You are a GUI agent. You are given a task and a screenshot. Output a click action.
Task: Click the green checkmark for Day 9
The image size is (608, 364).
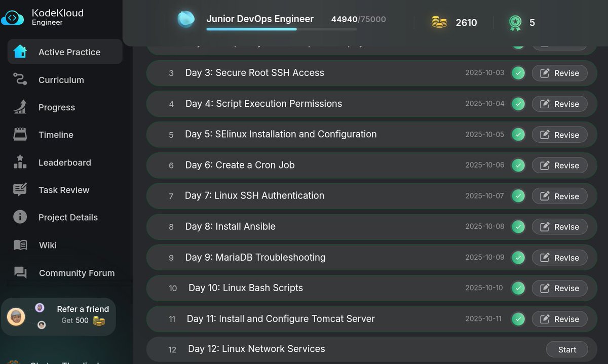click(518, 258)
